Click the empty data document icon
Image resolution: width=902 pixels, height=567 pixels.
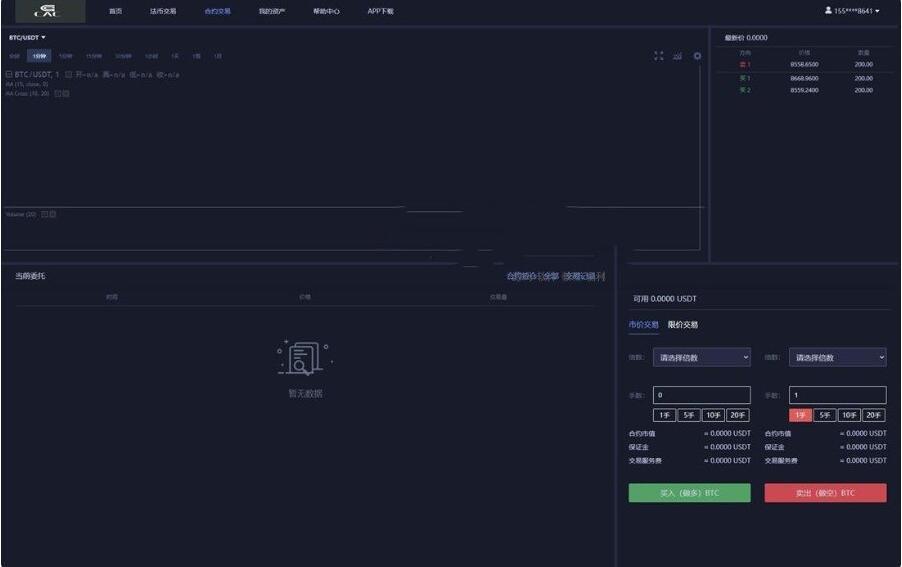point(303,357)
